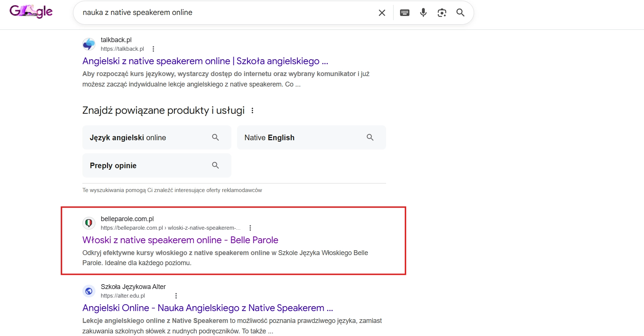Clear the search query with the X icon
This screenshot has height=336, width=644.
(382, 13)
